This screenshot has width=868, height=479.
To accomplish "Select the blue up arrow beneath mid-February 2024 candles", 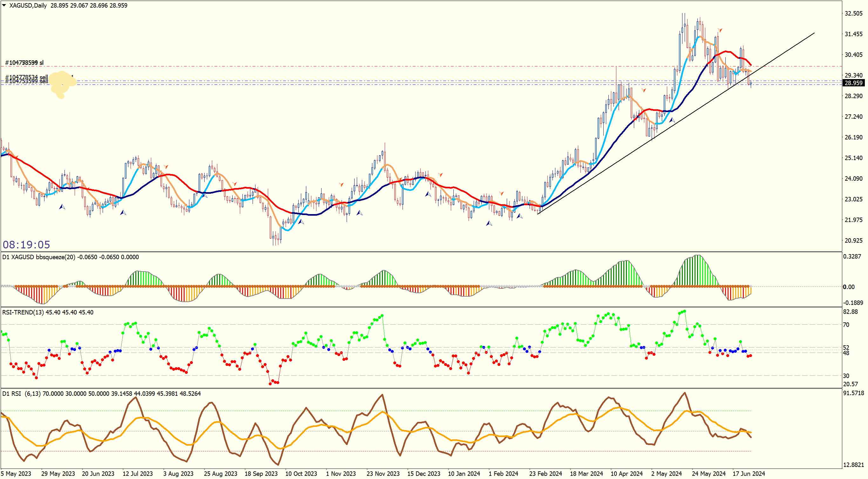I will [519, 216].
